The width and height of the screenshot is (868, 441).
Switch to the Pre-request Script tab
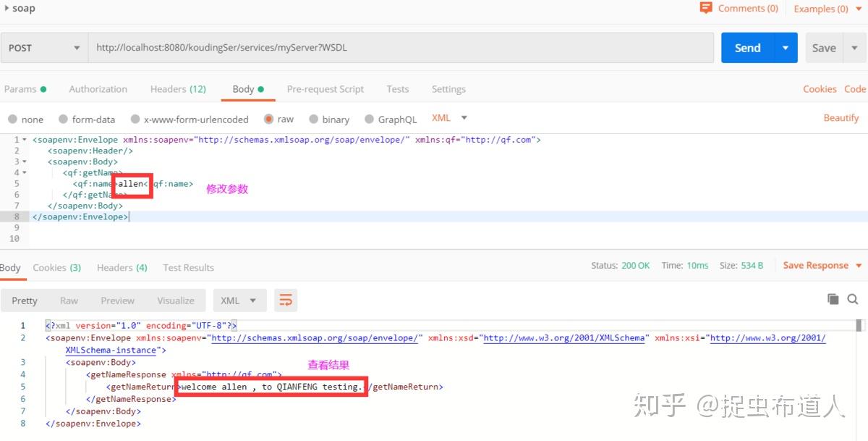[325, 88]
